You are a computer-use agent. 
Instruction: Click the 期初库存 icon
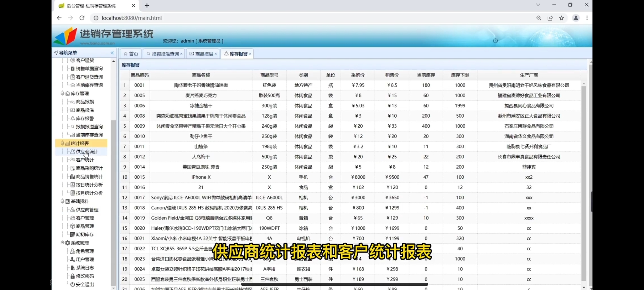[72, 234]
